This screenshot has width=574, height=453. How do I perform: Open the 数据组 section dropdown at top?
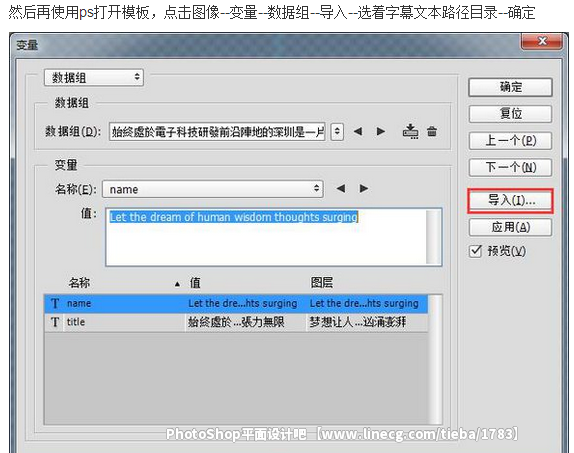click(94, 78)
